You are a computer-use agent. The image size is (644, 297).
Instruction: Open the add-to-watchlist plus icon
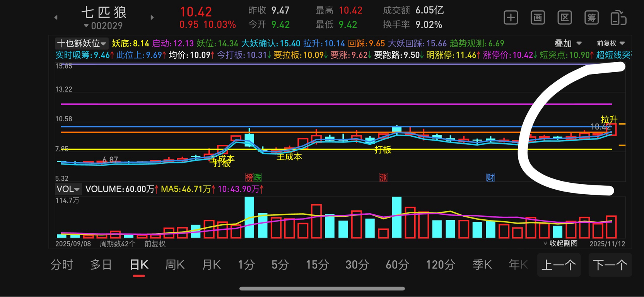511,18
